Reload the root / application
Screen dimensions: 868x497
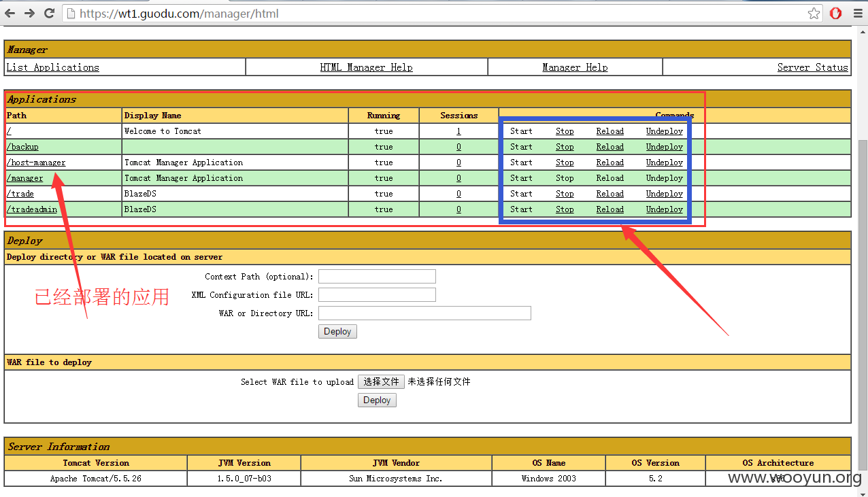610,131
